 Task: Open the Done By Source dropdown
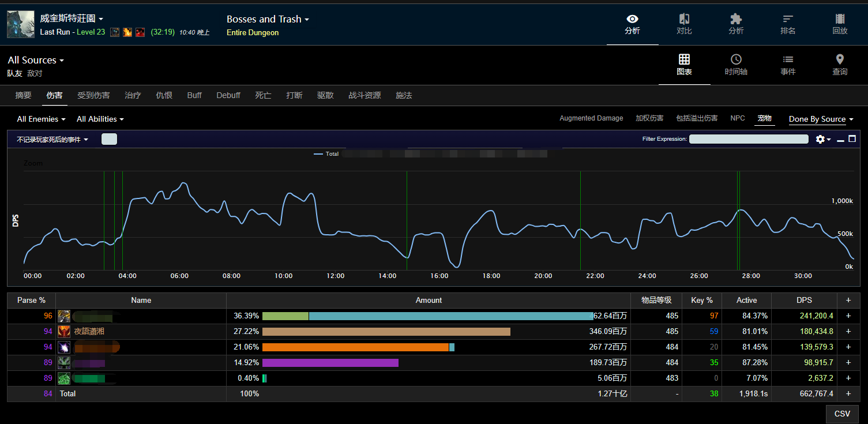[x=821, y=119]
